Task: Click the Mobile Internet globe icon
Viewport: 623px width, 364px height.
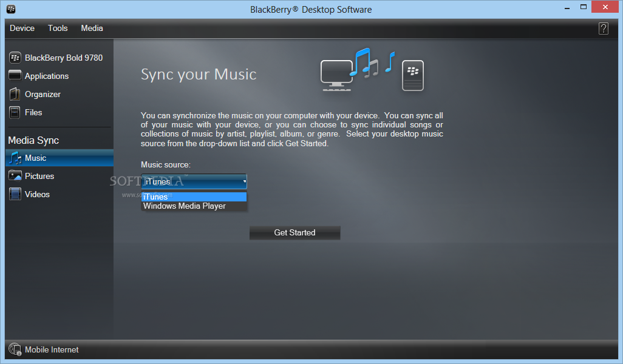Action: tap(15, 349)
